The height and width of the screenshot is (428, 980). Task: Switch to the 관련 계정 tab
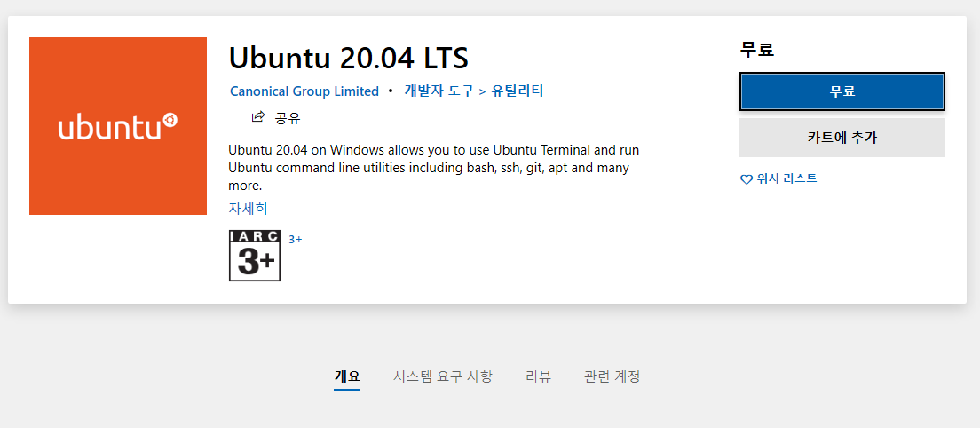[x=612, y=376]
